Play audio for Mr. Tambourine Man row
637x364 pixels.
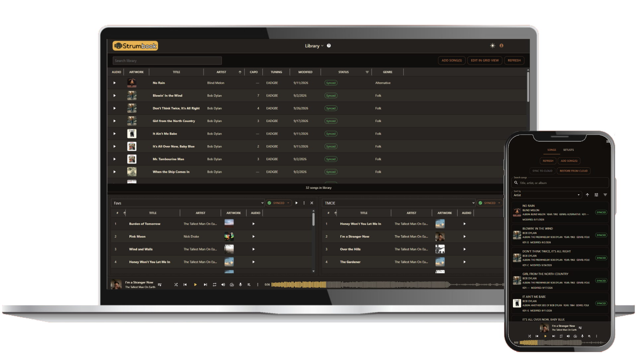(x=114, y=159)
